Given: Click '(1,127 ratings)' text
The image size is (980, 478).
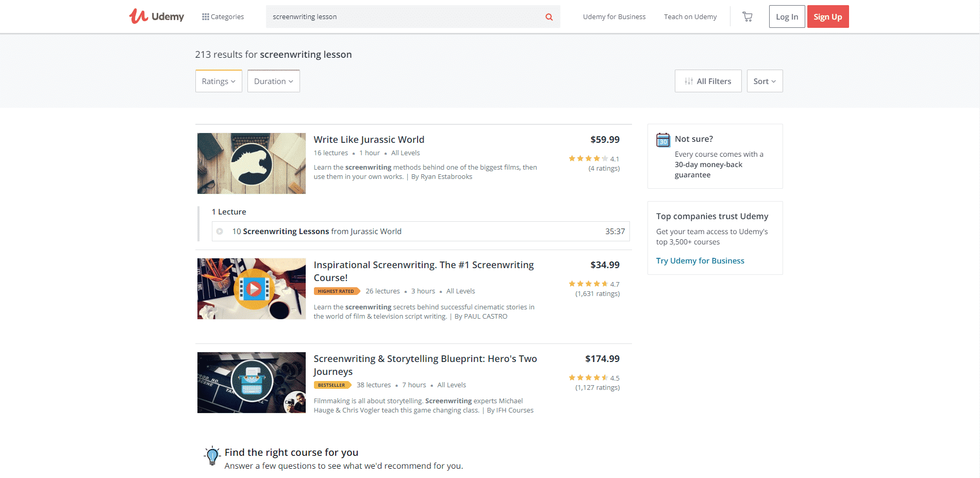Looking at the screenshot, I should [x=597, y=388].
